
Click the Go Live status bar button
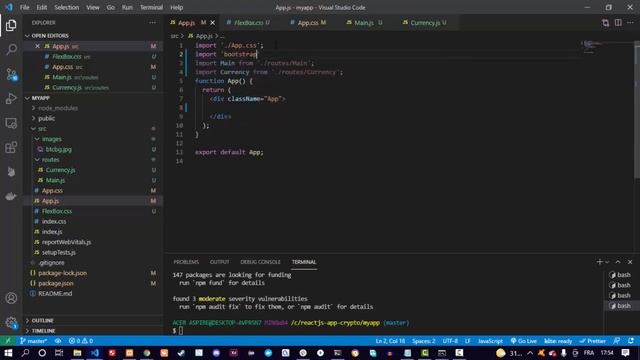(x=524, y=341)
